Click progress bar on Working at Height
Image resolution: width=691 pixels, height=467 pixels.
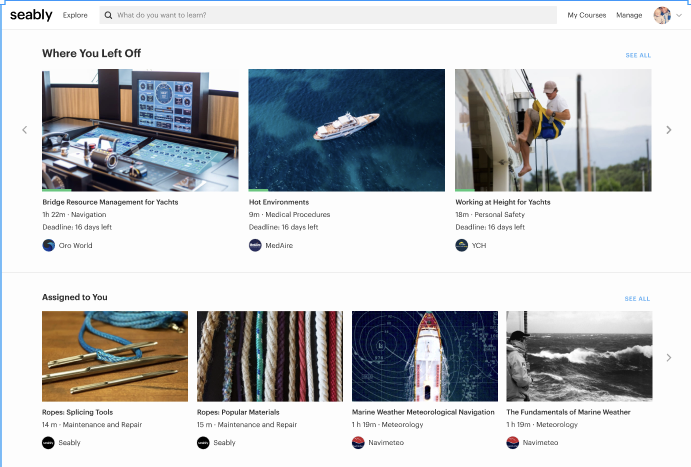[x=465, y=190]
